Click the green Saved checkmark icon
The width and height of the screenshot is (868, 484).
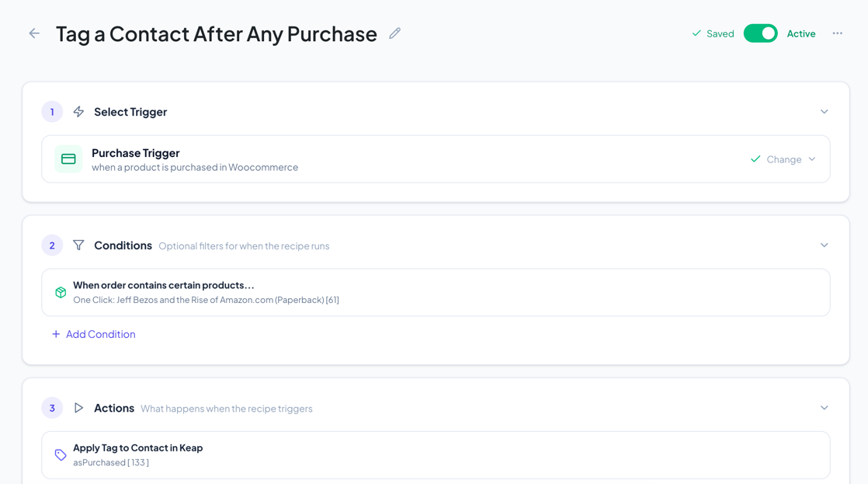click(x=695, y=33)
